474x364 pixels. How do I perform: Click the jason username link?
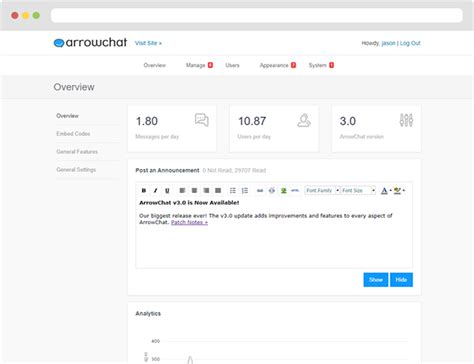pos(388,43)
